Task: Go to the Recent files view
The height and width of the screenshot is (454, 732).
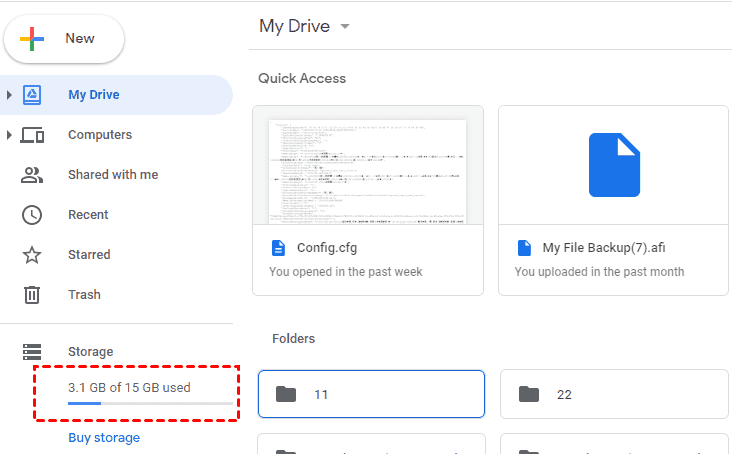Action: click(x=88, y=215)
